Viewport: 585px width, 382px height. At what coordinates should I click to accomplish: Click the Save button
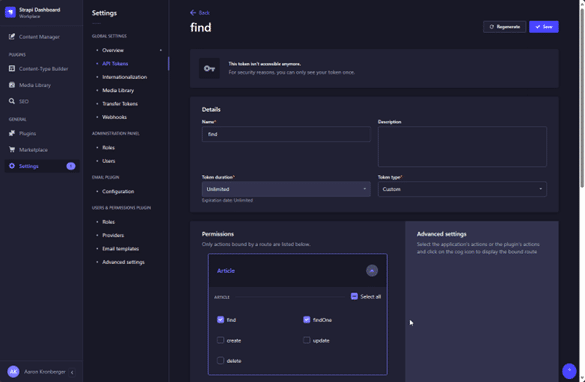pos(544,27)
